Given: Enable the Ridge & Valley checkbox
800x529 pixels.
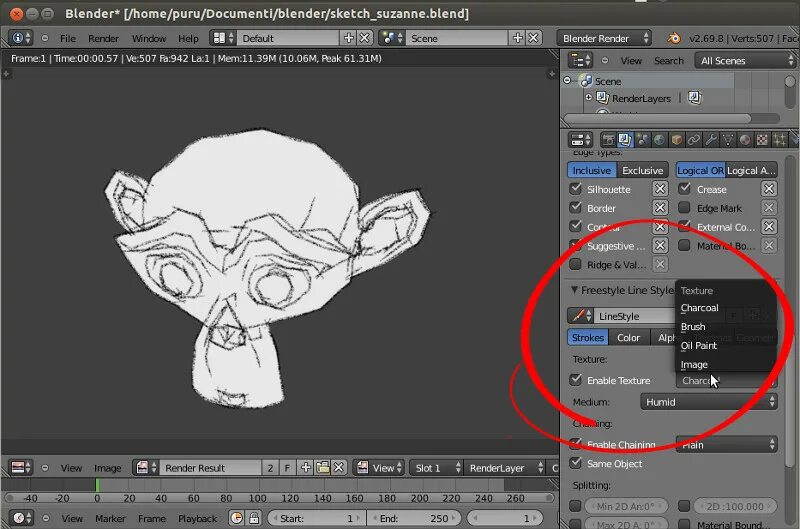Looking at the screenshot, I should click(x=576, y=264).
